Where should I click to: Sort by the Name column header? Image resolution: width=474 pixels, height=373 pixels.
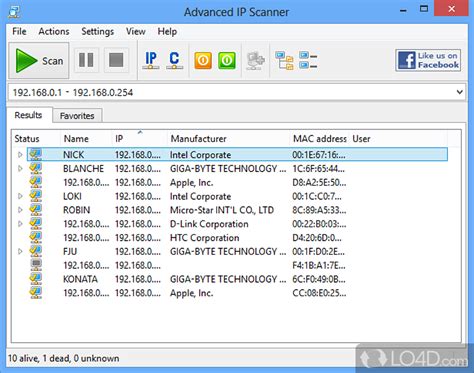pos(86,139)
